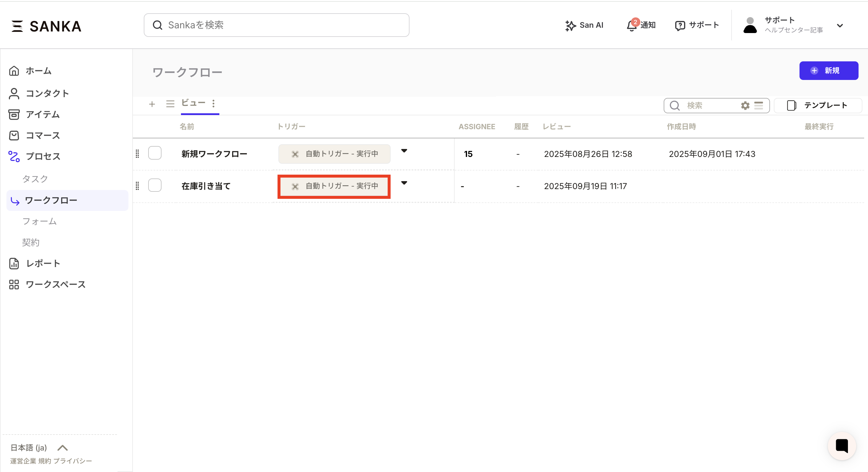
Task: Expand trigger dropdown arrow for 在庫引き当て
Action: (x=404, y=183)
